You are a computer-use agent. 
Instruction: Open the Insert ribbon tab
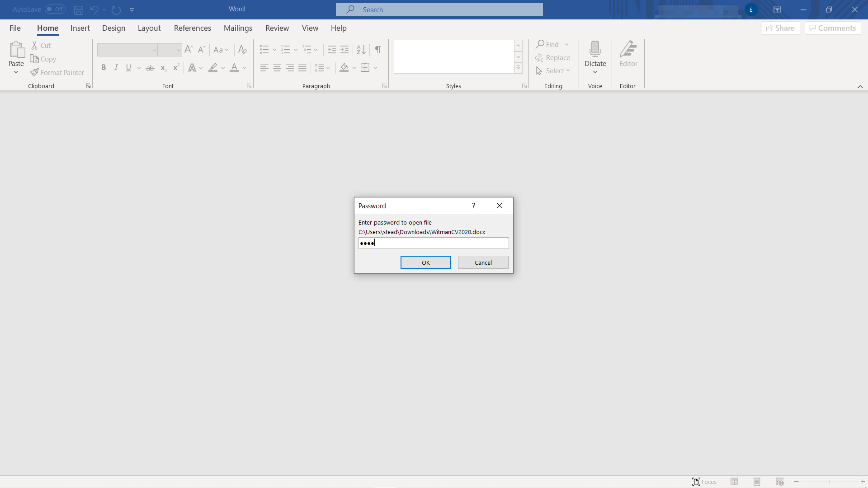tap(80, 28)
